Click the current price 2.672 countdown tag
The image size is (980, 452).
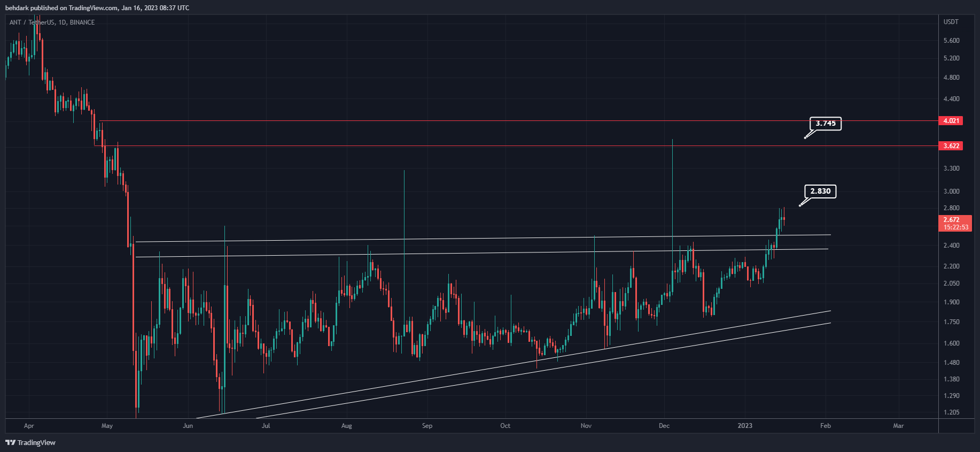pos(955,224)
